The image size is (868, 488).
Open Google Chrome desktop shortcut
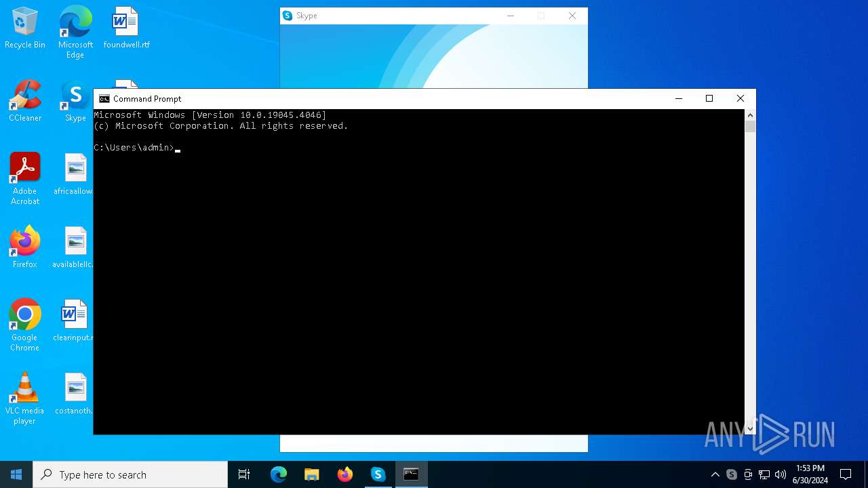click(25, 325)
